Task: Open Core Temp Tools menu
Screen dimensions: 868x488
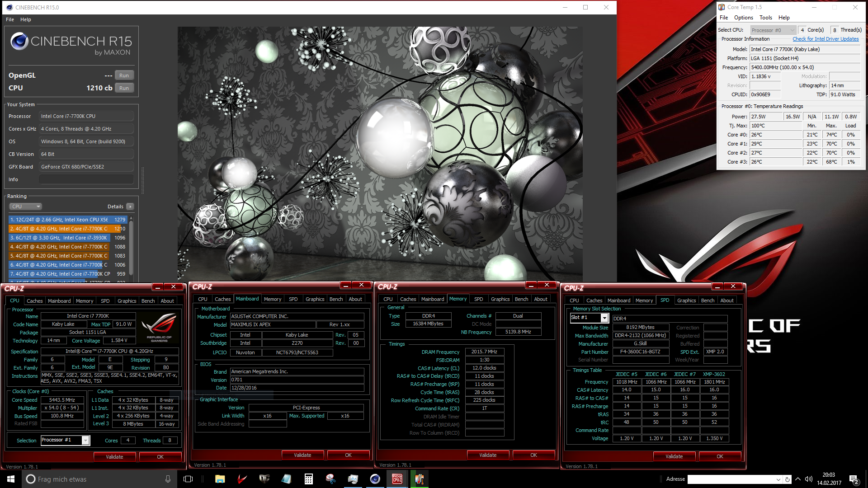Action: point(766,18)
